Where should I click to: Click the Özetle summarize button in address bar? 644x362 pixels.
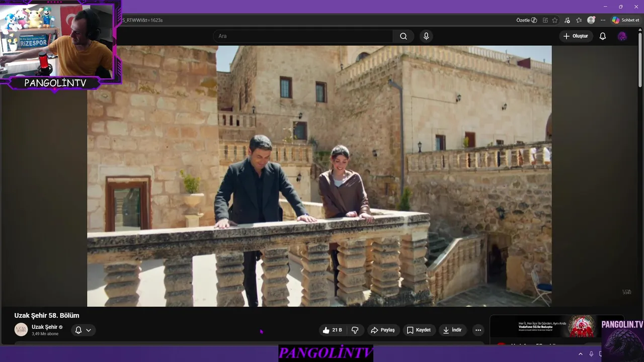point(526,20)
